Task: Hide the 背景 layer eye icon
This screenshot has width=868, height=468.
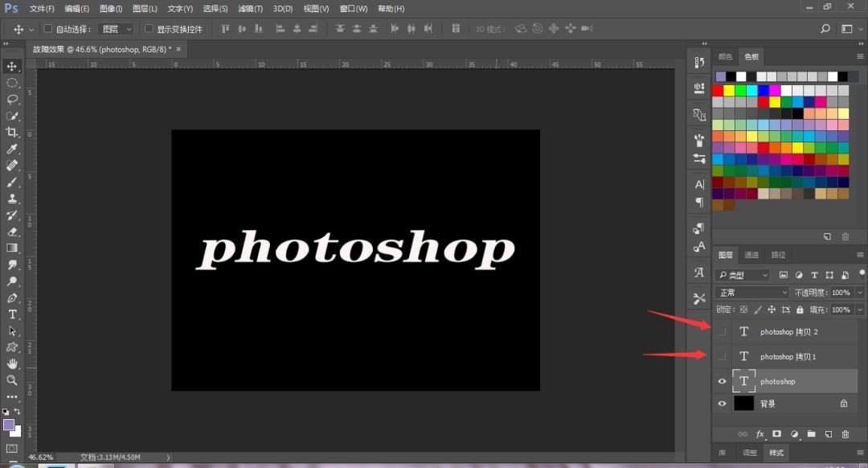Action: [722, 404]
